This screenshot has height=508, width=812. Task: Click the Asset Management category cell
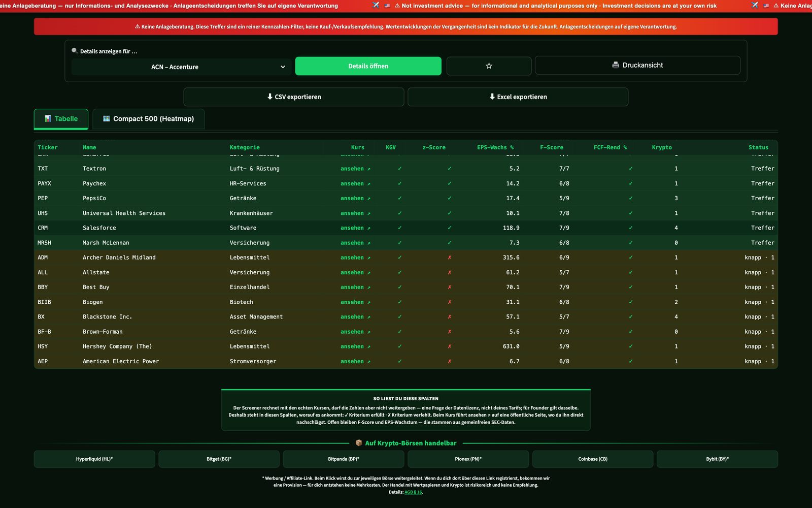[256, 317]
